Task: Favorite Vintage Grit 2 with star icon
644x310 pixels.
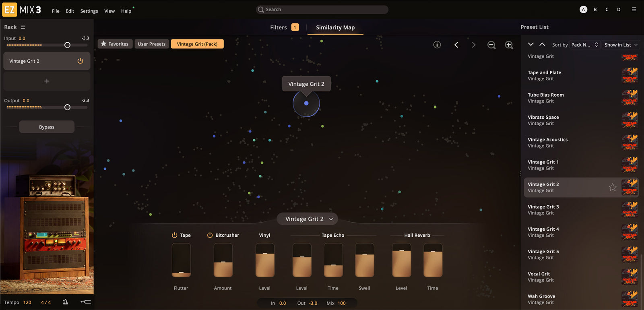Action: pos(613,187)
